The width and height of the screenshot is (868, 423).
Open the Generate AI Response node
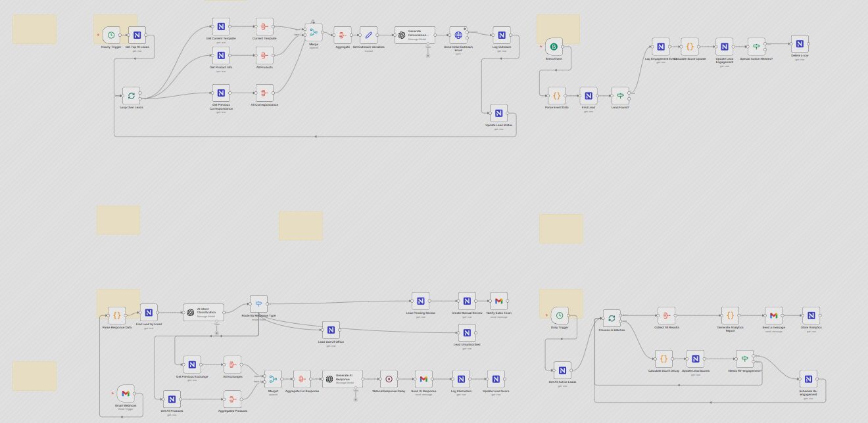[x=343, y=379]
